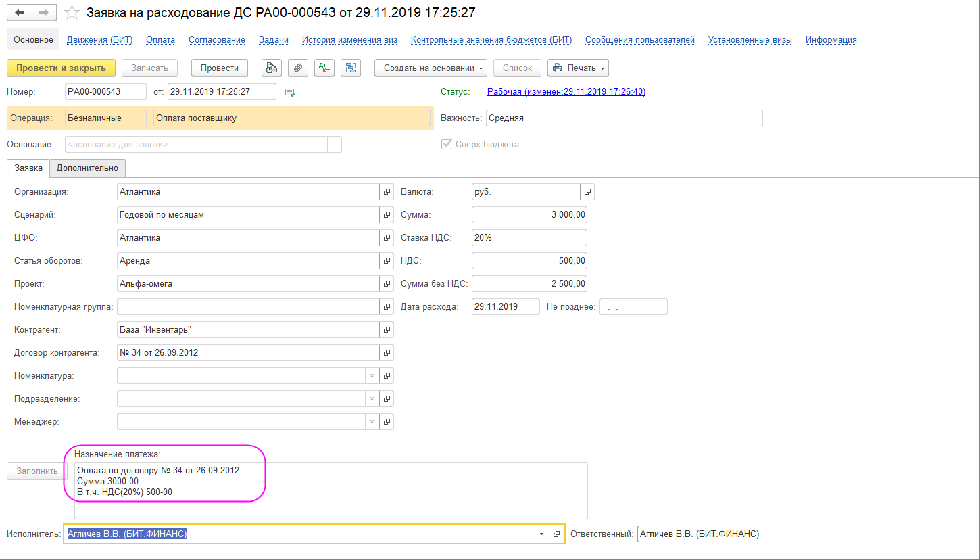Screen dimensions: 980x560
Task: Go forward with the right arrow button
Action: (44, 13)
